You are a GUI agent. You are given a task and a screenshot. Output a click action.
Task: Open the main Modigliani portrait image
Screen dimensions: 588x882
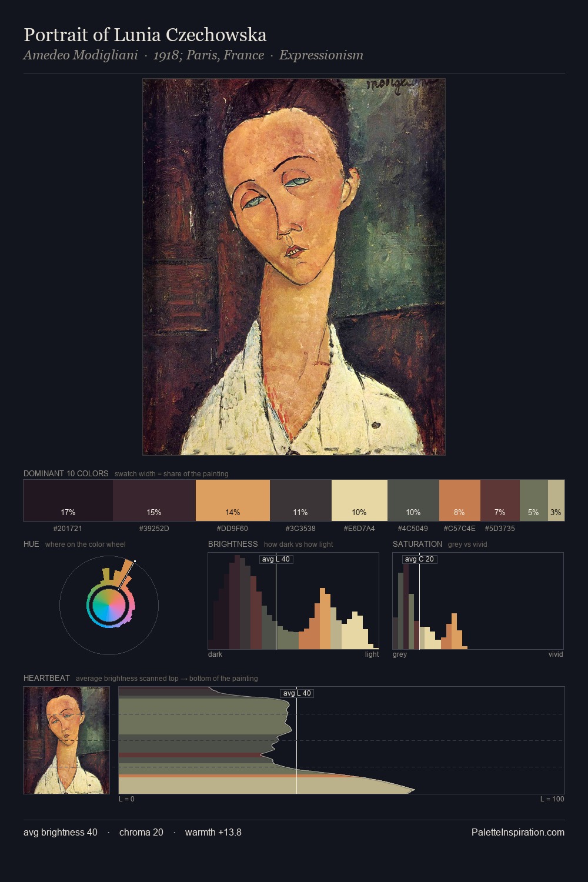294,267
